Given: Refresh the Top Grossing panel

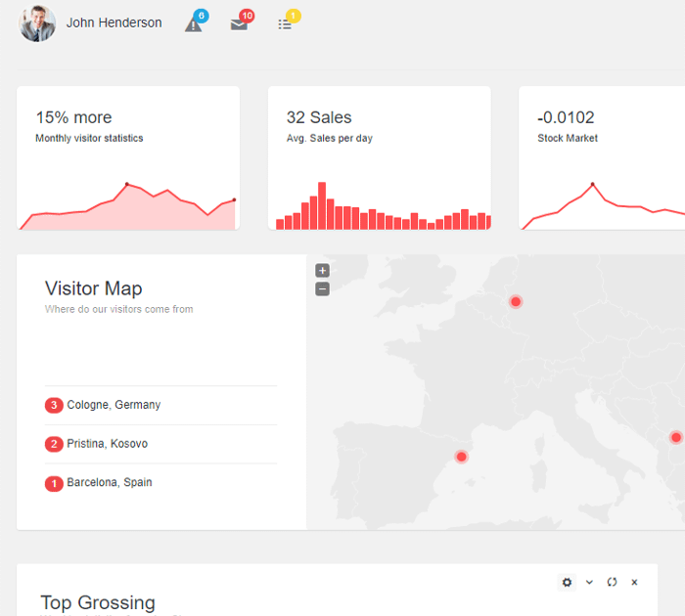Looking at the screenshot, I should [x=612, y=582].
